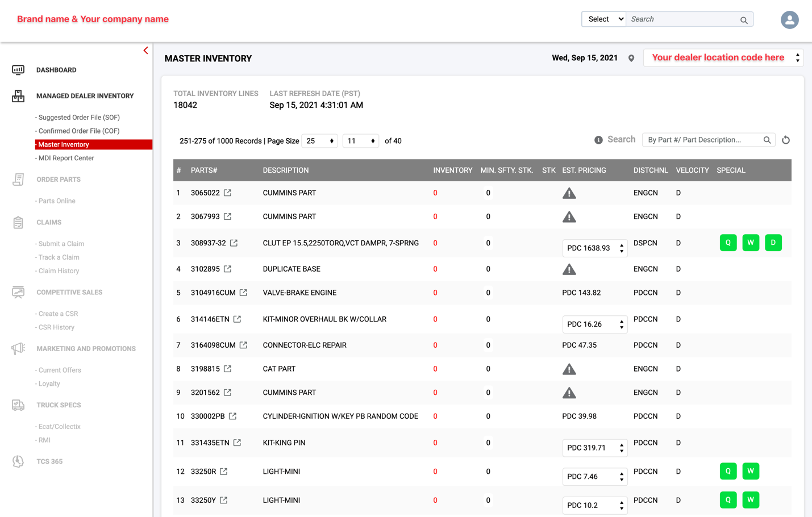Open the dealer location code dropdown
Viewport: 812px width, 517px height.
pos(723,58)
